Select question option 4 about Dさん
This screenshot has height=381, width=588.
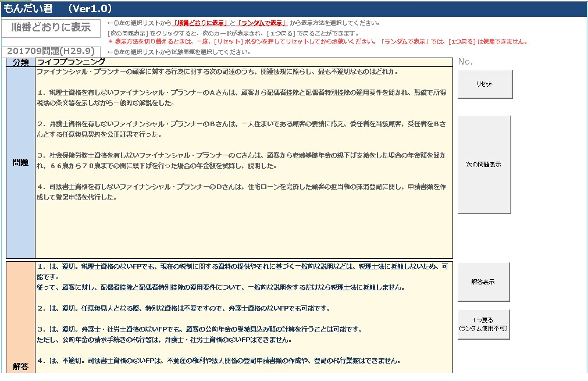(242, 193)
